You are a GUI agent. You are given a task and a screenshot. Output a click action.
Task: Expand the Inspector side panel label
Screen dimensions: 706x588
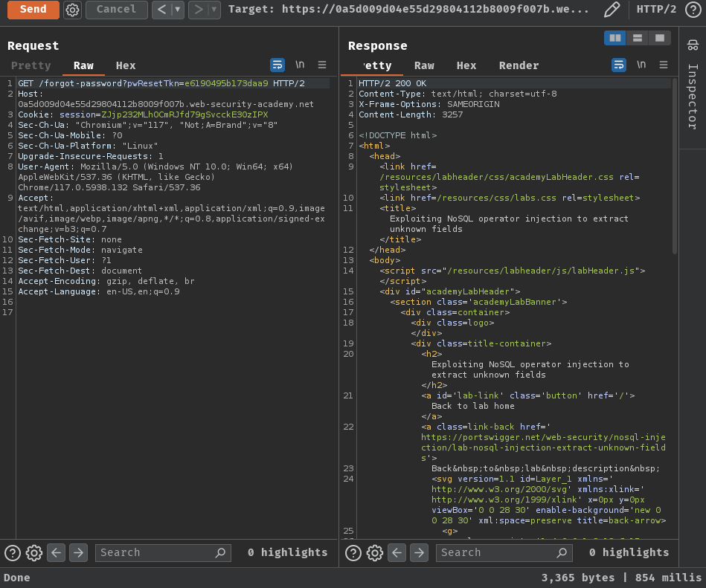pyautogui.click(x=693, y=97)
